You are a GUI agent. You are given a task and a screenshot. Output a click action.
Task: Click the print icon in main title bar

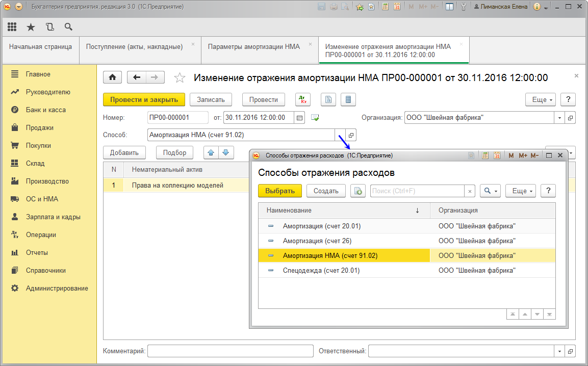click(334, 7)
